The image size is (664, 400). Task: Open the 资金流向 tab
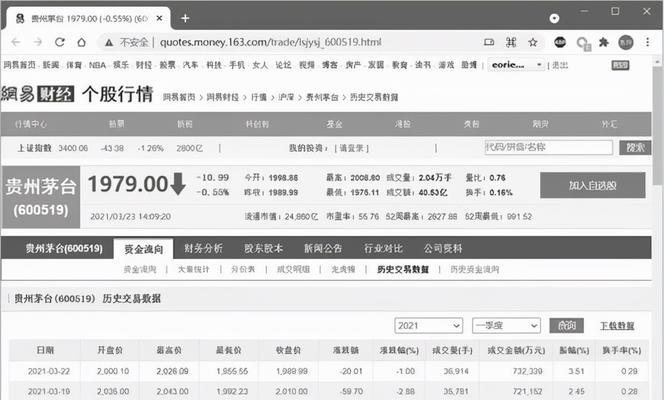(x=143, y=249)
